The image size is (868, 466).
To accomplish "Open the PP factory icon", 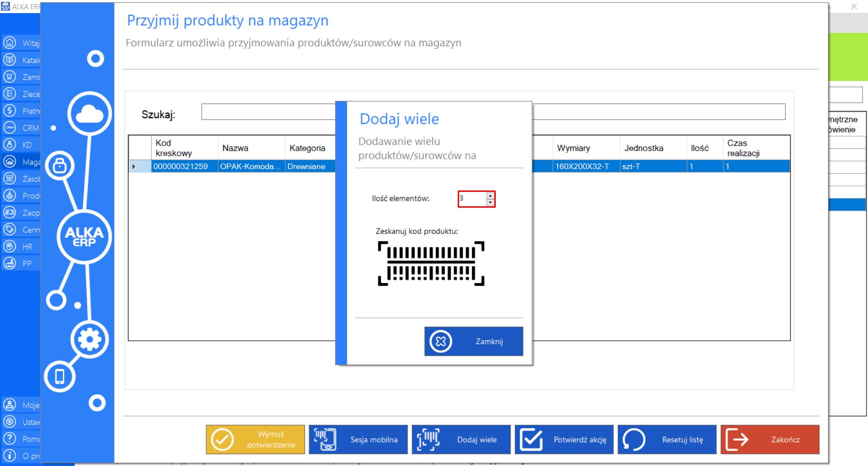I will pos(9,263).
